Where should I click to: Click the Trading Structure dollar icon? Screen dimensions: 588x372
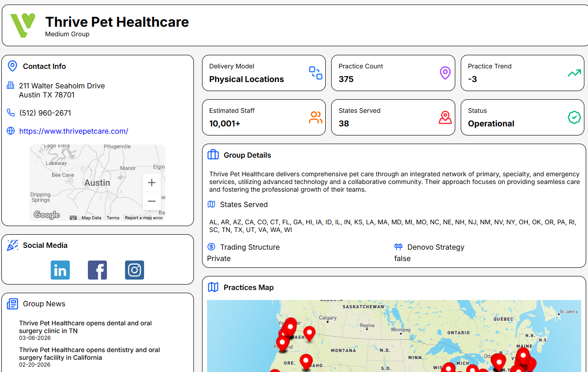click(x=211, y=247)
